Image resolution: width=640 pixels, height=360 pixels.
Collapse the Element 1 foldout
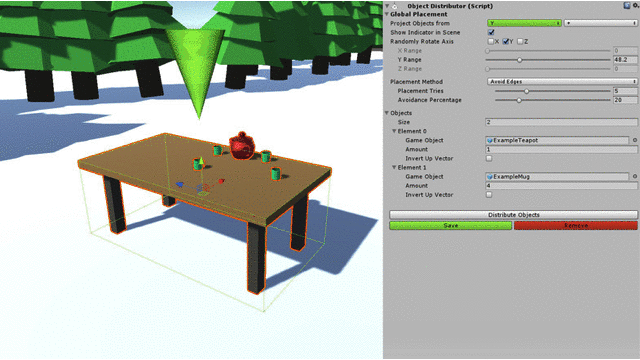394,167
